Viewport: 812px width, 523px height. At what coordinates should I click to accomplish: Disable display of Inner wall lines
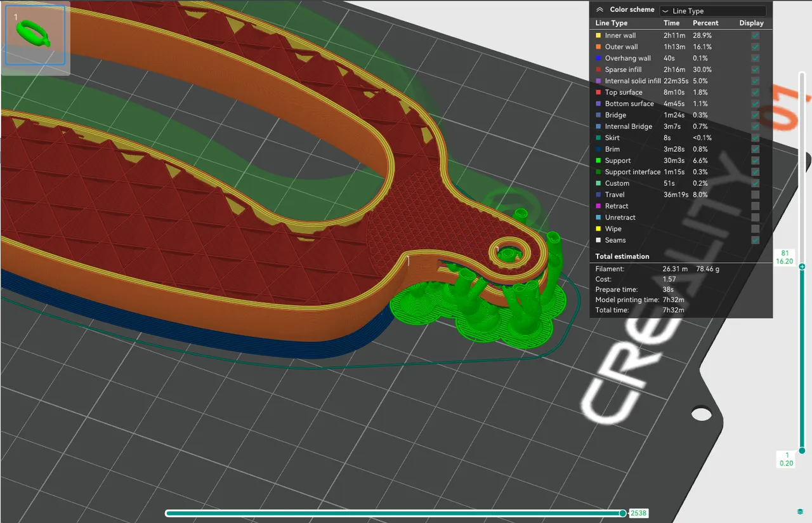coord(755,36)
